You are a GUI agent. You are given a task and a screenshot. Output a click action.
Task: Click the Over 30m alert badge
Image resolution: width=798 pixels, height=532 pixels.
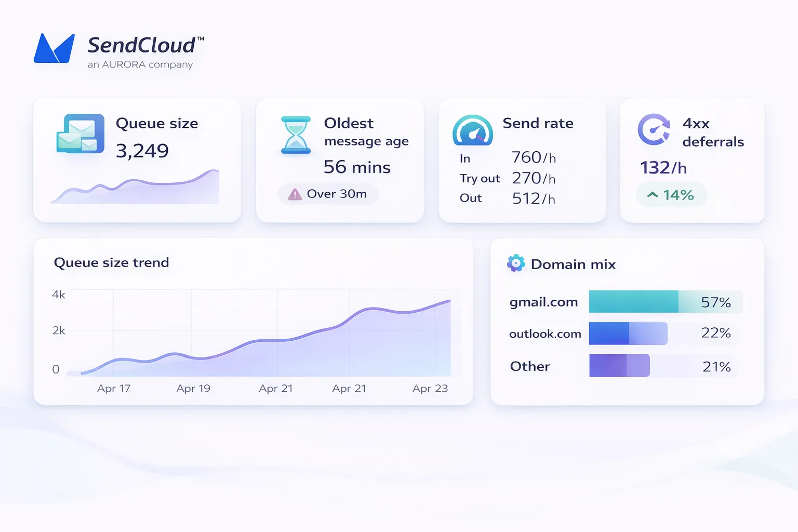(x=328, y=194)
